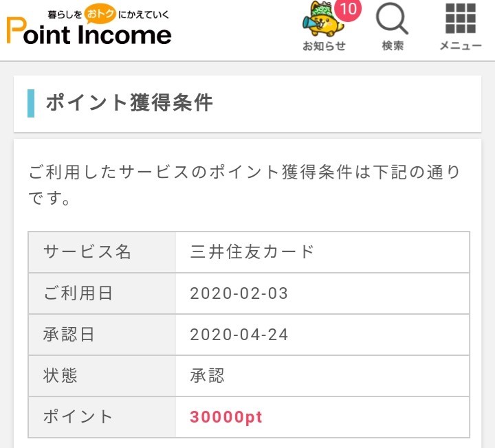Click the usage date 2020-02-03
495x448 pixels.
pos(239,293)
